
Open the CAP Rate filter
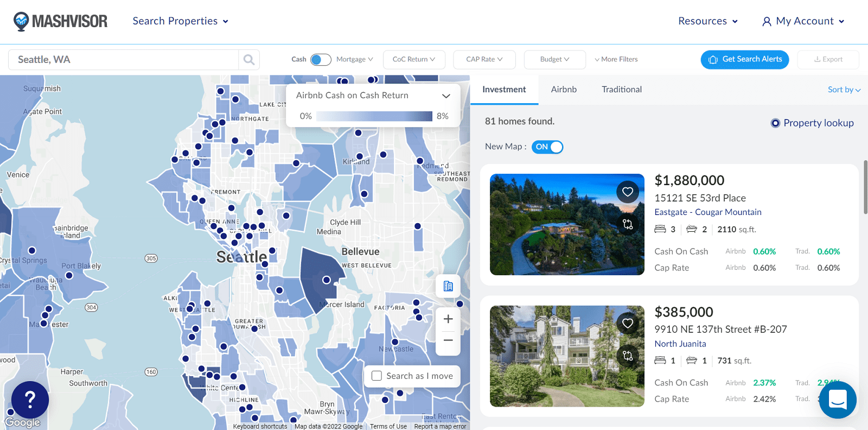(x=484, y=60)
